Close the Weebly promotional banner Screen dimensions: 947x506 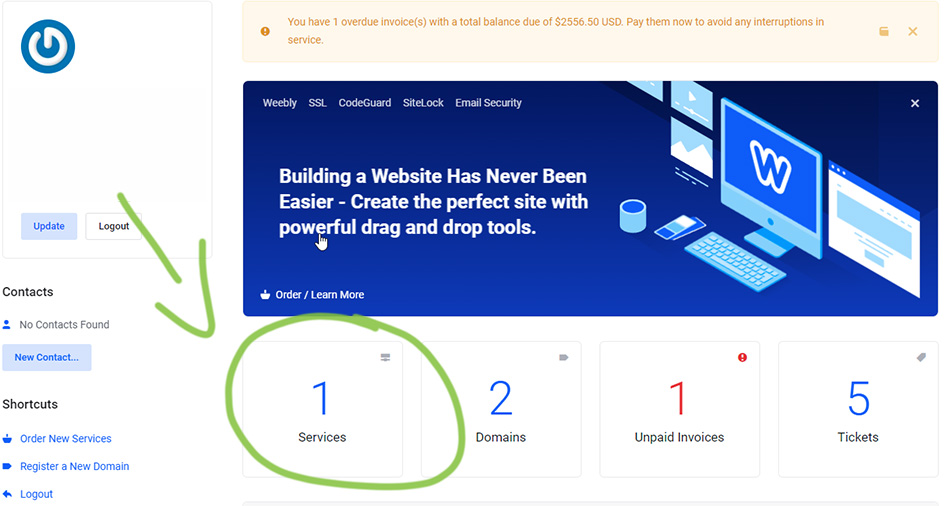[915, 103]
